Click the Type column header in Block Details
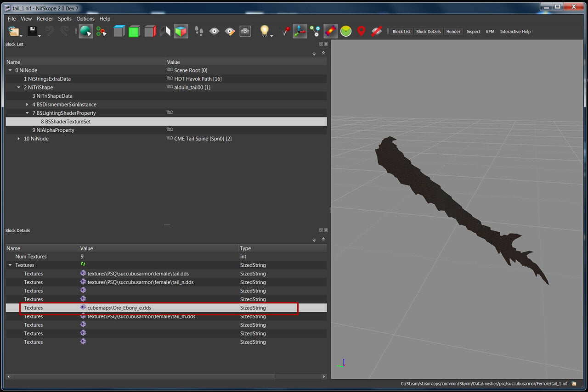 point(283,248)
